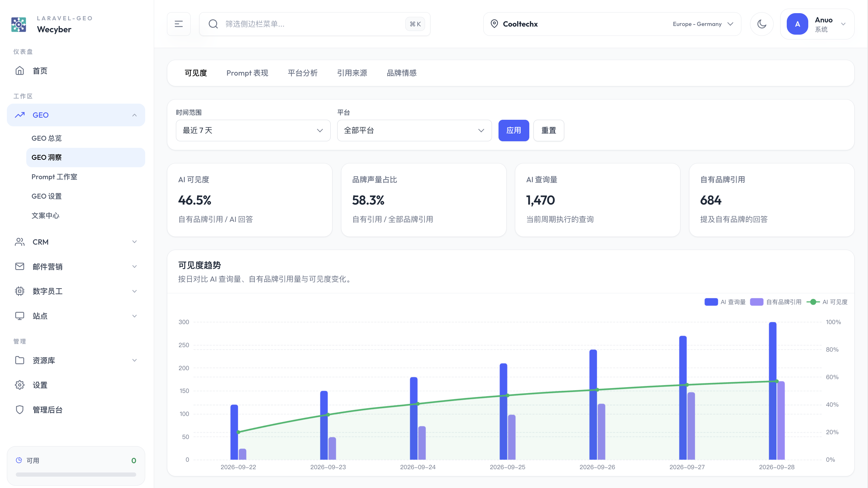868x488 pixels.
Task: Open the 时间范围 最近 7 天 dropdown
Action: tap(253, 131)
